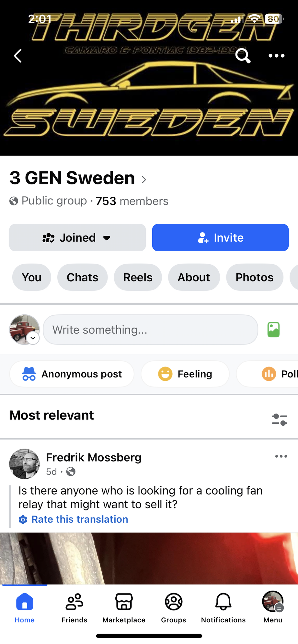Choose the Anonymous post option

click(72, 374)
